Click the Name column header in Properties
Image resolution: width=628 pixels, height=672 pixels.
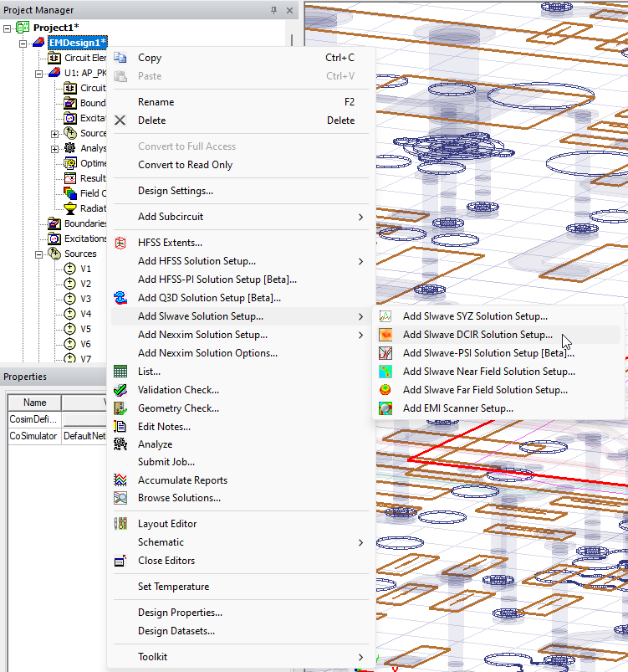coord(34,403)
